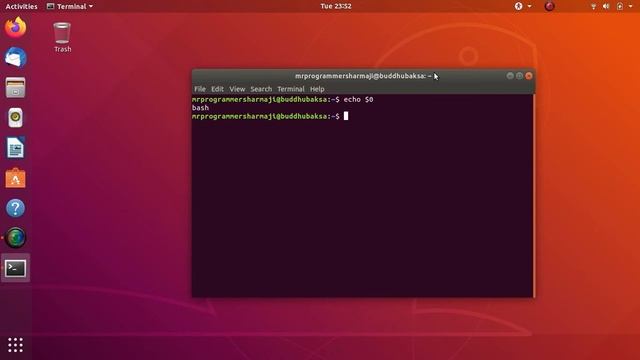Image resolution: width=640 pixels, height=360 pixels.
Task: Expand the system menu arrow
Action: pyautogui.click(x=631, y=6)
